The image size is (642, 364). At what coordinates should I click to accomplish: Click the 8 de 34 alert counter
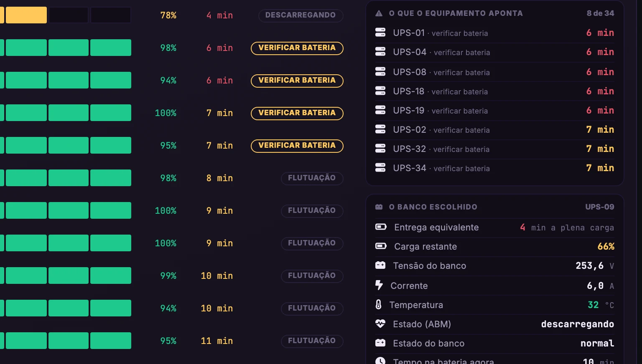click(600, 13)
